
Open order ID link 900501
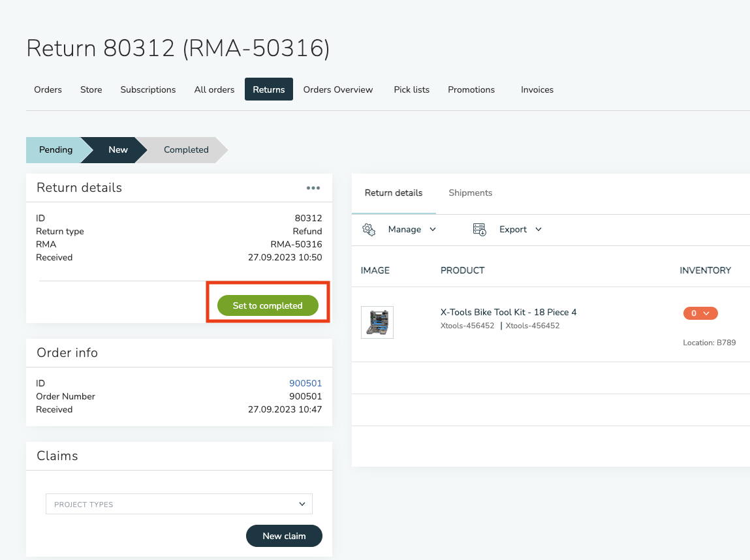pyautogui.click(x=305, y=383)
